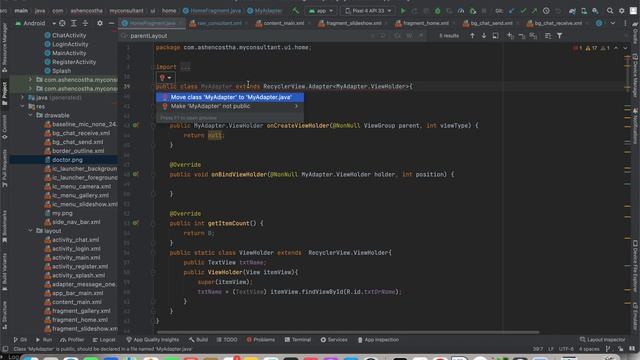The height and width of the screenshot is (360, 640).
Task: Open the Android project view dropdown
Action: pyautogui.click(x=36, y=23)
